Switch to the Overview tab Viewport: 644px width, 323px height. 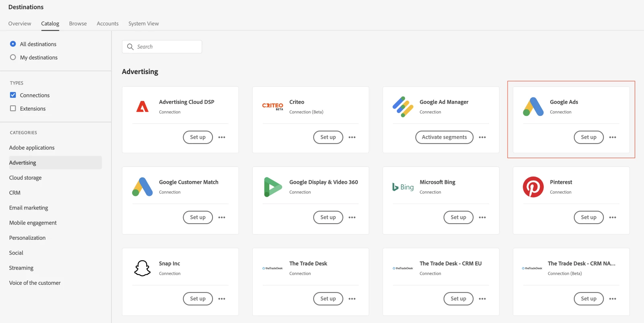click(x=20, y=23)
